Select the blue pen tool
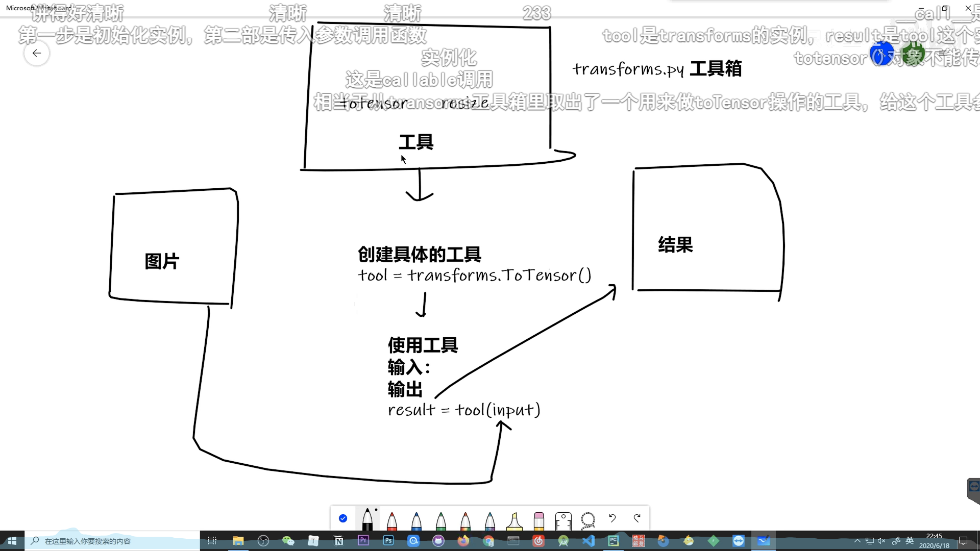Image resolution: width=980 pixels, height=551 pixels. [x=416, y=520]
